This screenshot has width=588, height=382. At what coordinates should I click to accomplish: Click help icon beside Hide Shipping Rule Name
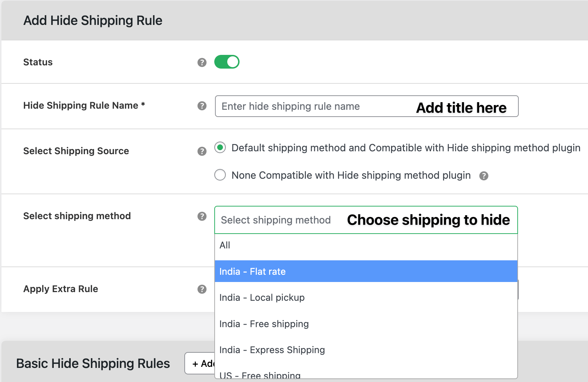click(202, 106)
